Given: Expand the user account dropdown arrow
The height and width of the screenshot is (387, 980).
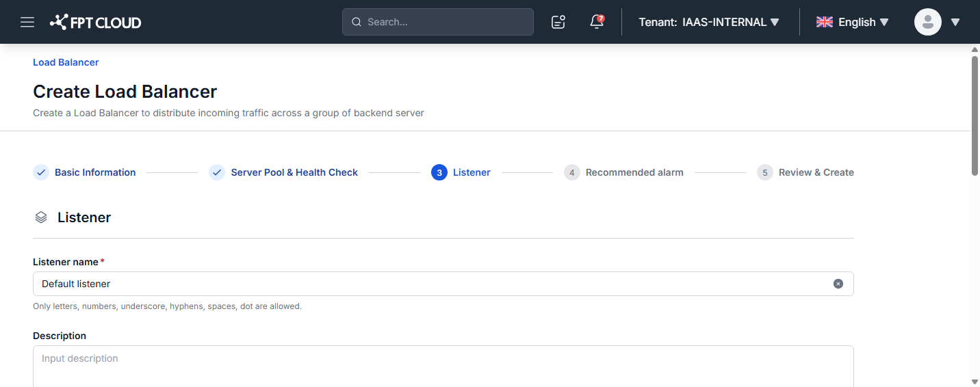Looking at the screenshot, I should [x=955, y=22].
